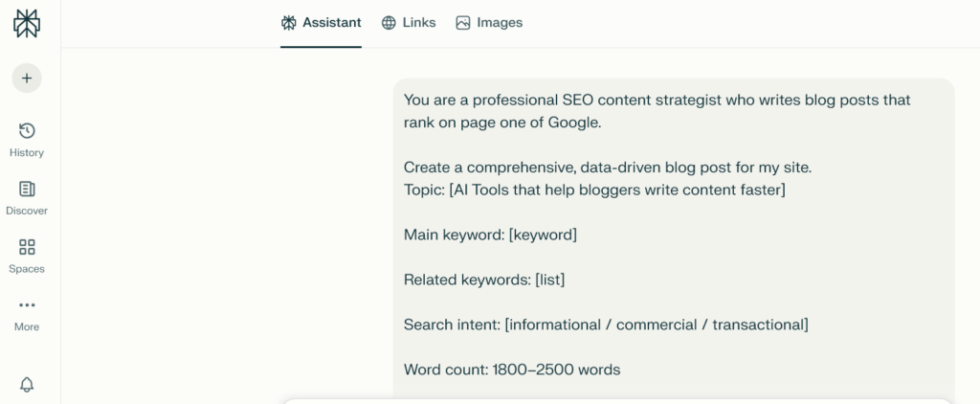
Task: Click the Spaces text label
Action: (27, 269)
